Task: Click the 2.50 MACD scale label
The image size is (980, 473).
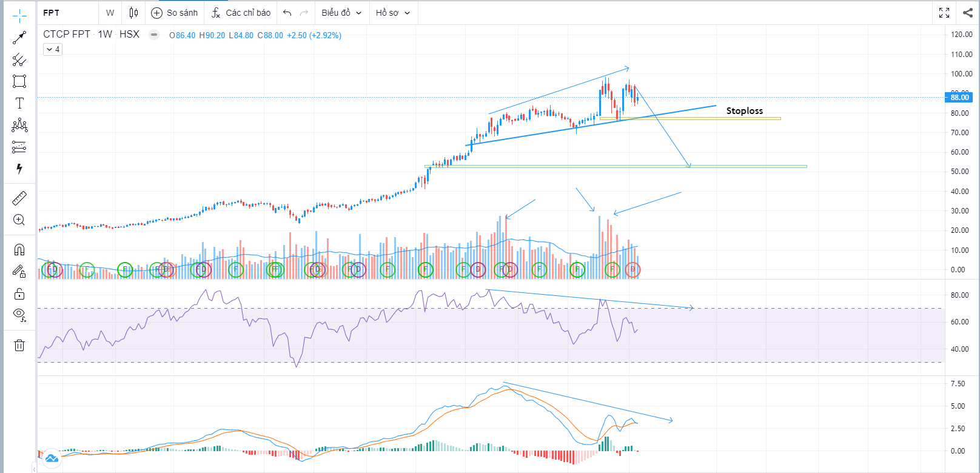Action: [958, 429]
